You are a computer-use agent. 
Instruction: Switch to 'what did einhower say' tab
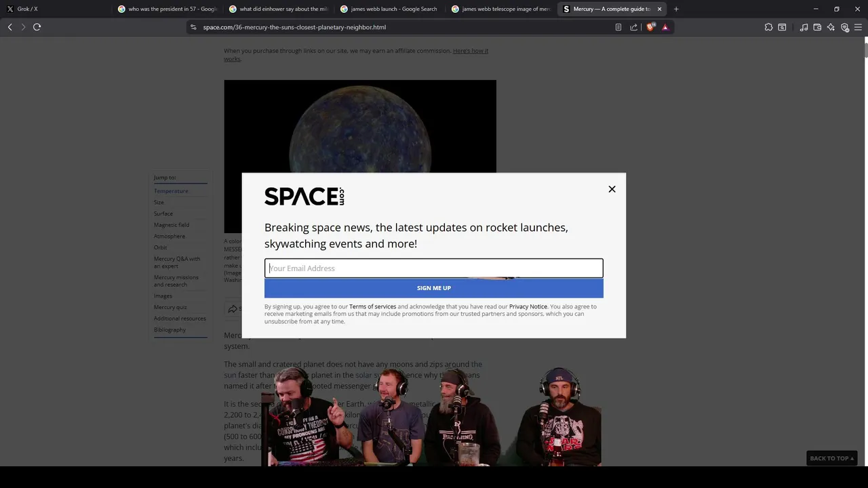278,9
